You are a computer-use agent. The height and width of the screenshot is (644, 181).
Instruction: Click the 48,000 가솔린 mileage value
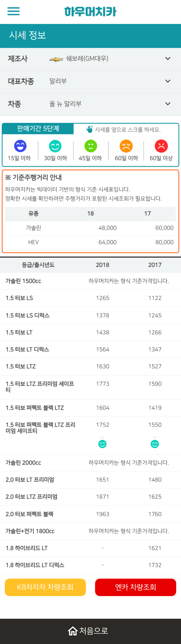(x=107, y=228)
